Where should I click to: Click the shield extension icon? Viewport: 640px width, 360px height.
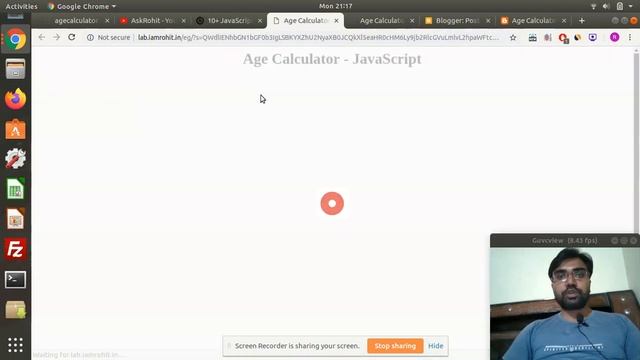coord(593,37)
